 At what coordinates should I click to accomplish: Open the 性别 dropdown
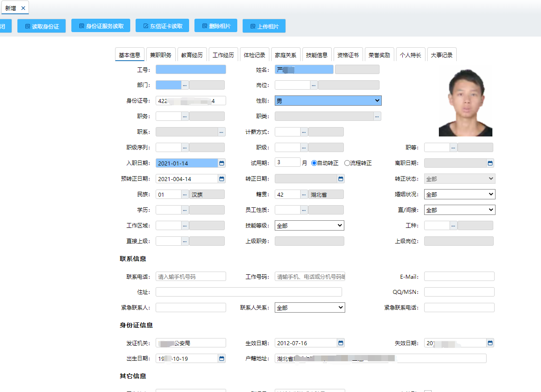point(328,100)
